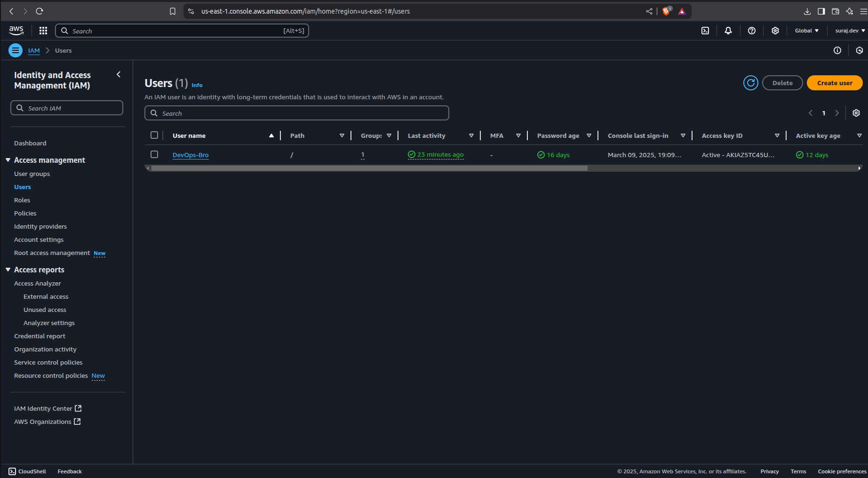This screenshot has height=478, width=868.
Task: Open Brave shields icon
Action: tap(666, 11)
